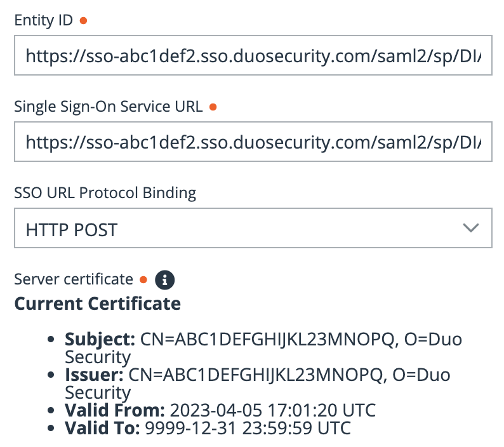Click the required dot beside Single Sign-On Service URL

(x=213, y=107)
